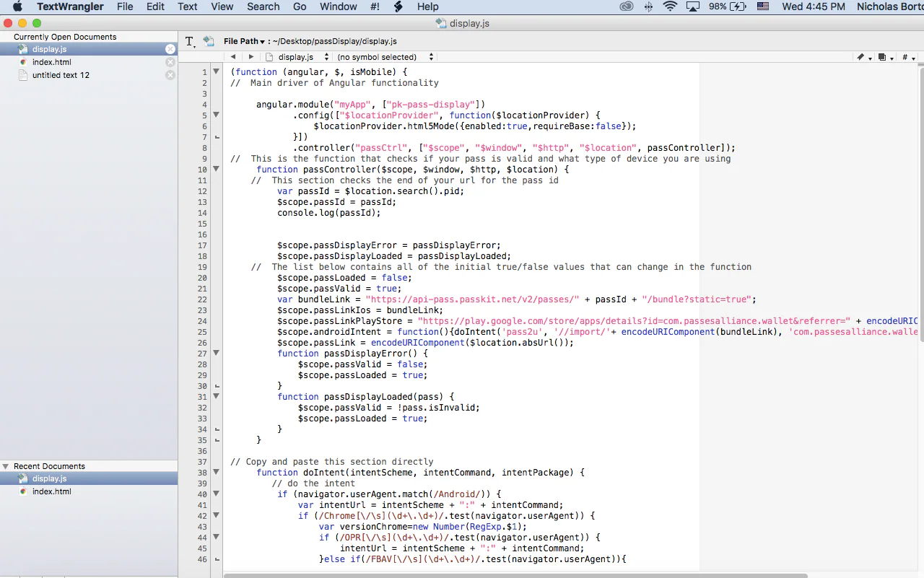Collapse the Recent Documents section triangle
The width and height of the screenshot is (924, 578).
[6, 466]
